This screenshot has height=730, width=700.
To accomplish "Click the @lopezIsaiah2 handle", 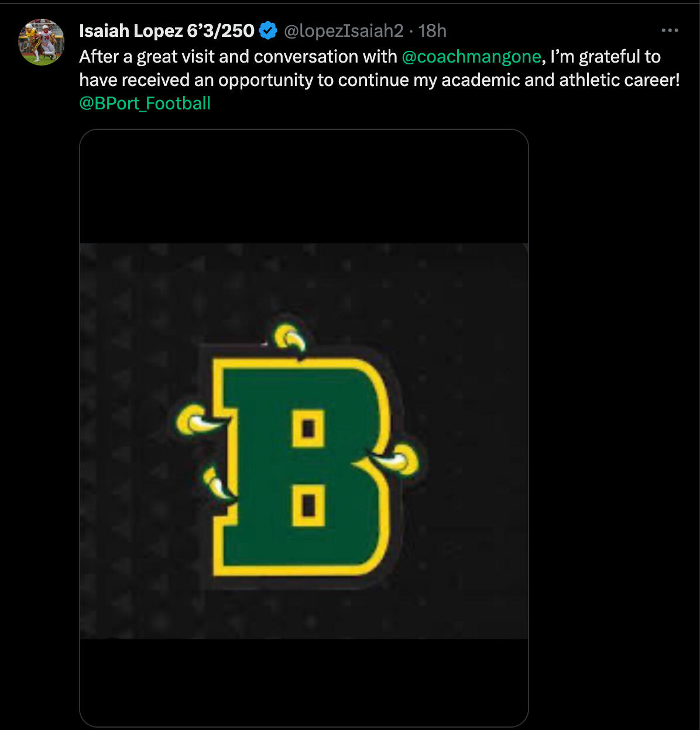I will click(x=344, y=30).
